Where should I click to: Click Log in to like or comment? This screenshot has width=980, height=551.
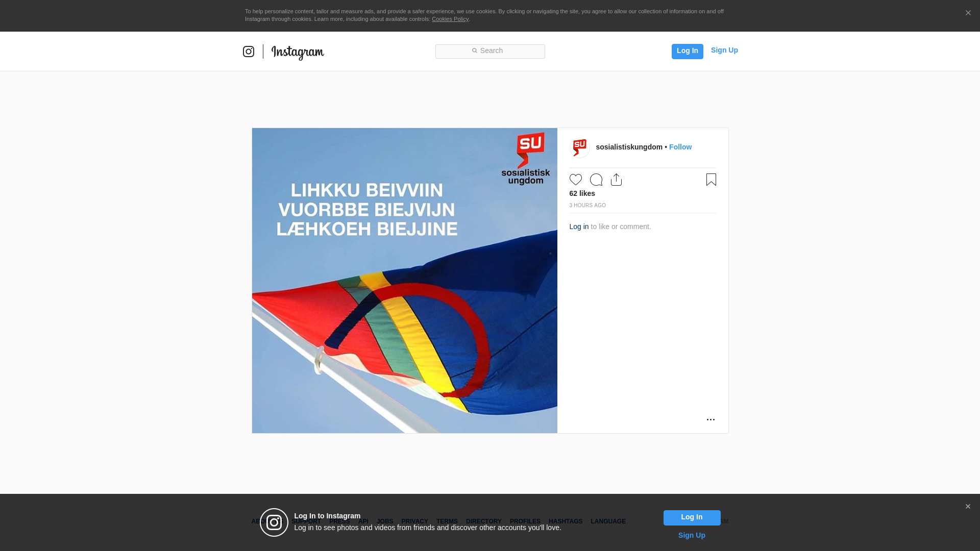click(x=579, y=227)
